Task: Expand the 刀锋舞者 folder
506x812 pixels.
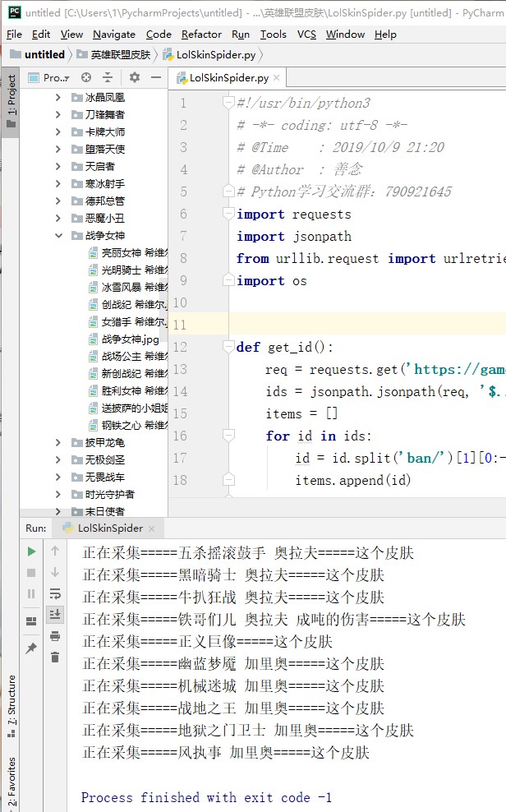Action: tap(58, 114)
